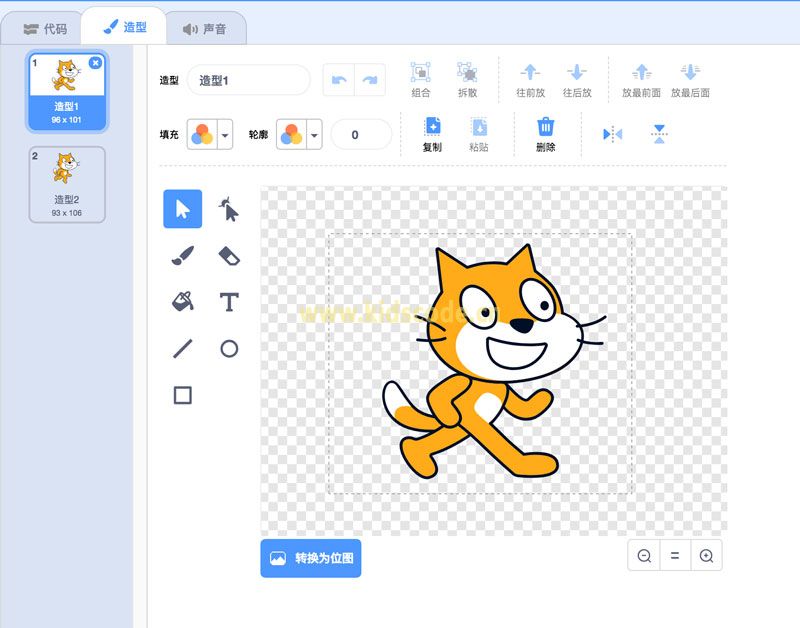Select the 造型2 costume thumbnail
Viewport: 800px width, 628px height.
click(x=67, y=185)
